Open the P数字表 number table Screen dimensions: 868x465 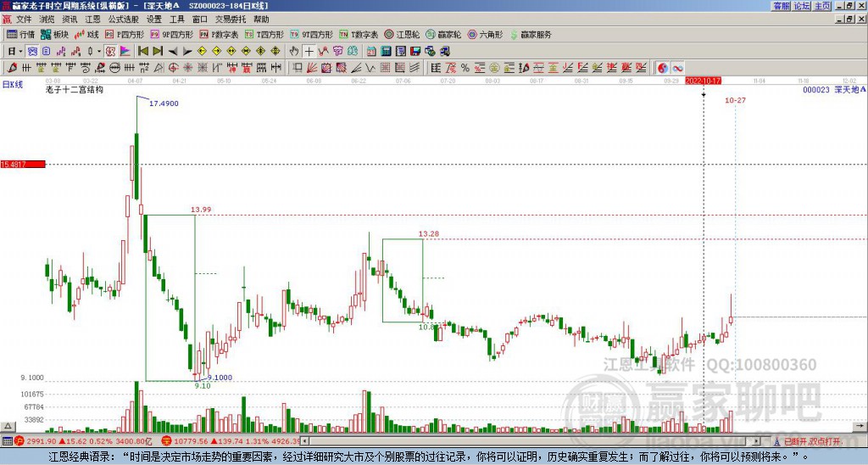coord(219,34)
